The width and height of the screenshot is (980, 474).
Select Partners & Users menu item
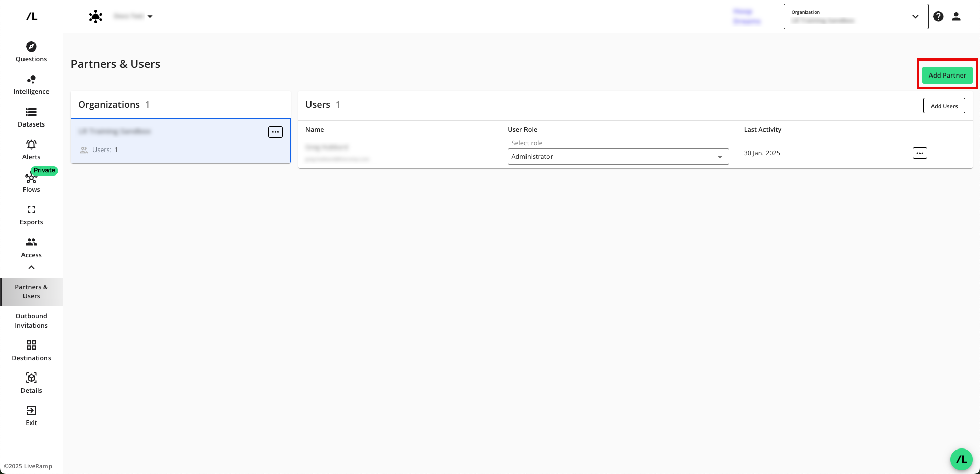[x=31, y=291]
